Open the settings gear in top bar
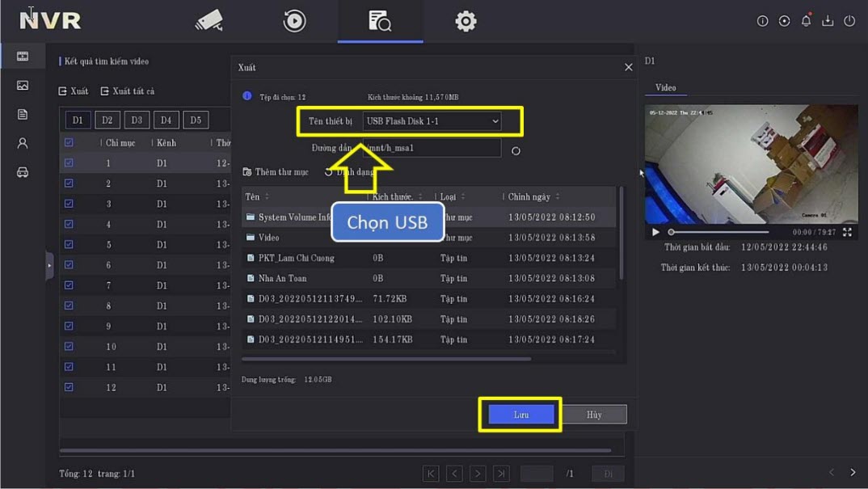 click(x=466, y=21)
